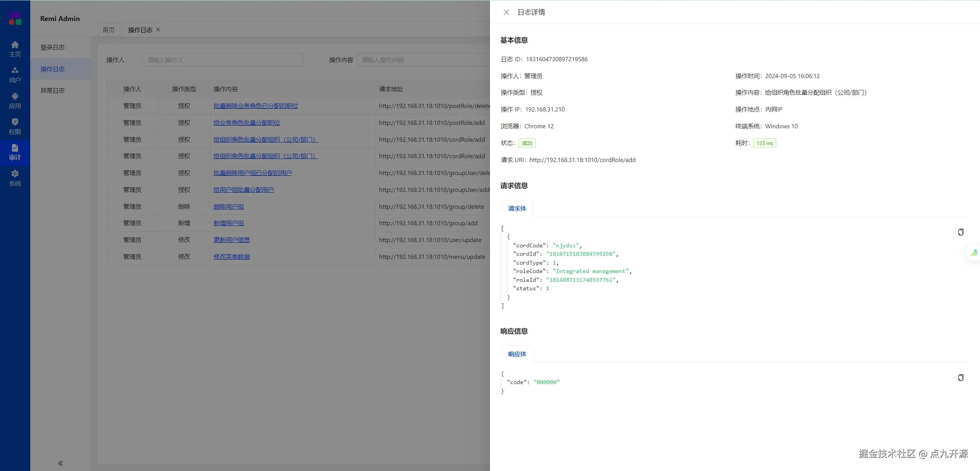Switch to the 首页 tab
This screenshot has width=980, height=471.
109,30
